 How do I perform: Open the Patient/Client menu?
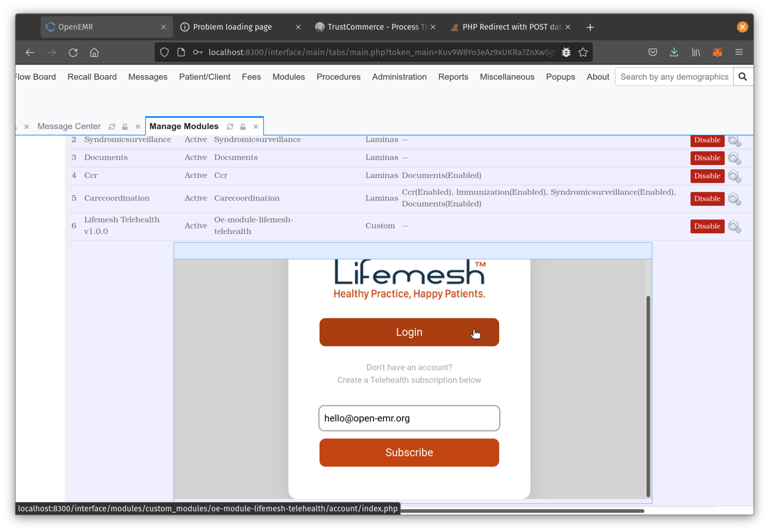(x=204, y=77)
